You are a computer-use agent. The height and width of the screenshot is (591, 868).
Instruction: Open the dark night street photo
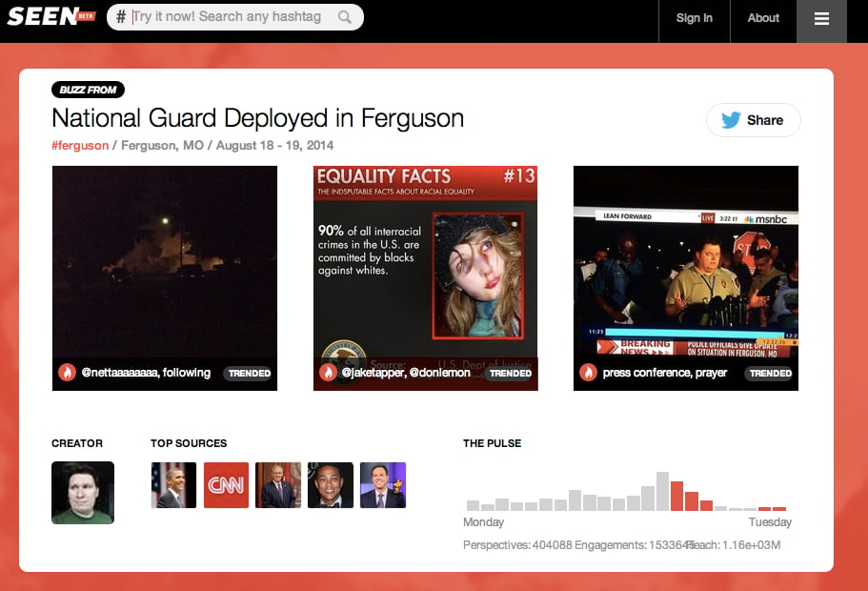point(165,278)
